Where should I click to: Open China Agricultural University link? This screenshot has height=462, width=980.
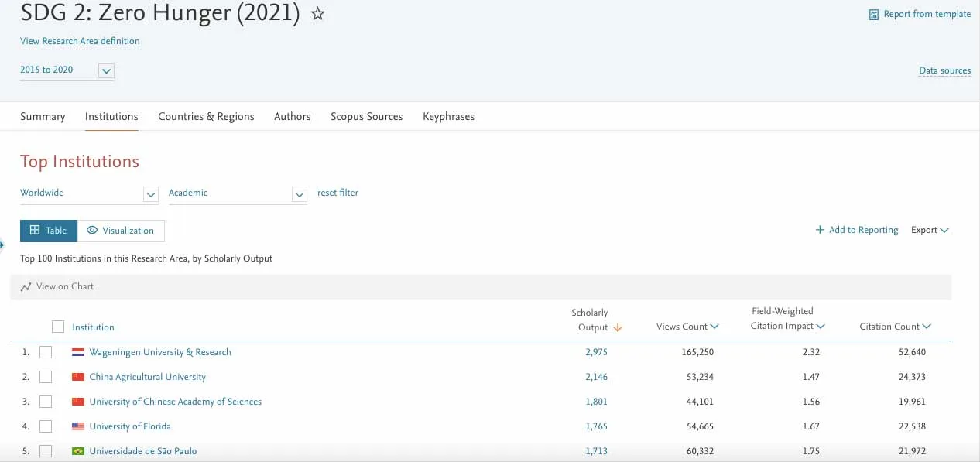coord(148,377)
